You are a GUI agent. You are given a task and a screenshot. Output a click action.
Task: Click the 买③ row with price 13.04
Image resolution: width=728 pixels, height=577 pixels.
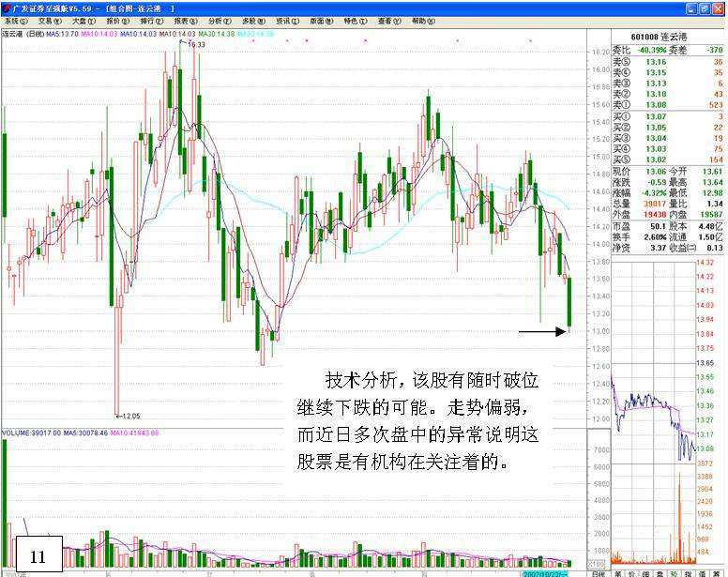[668, 138]
